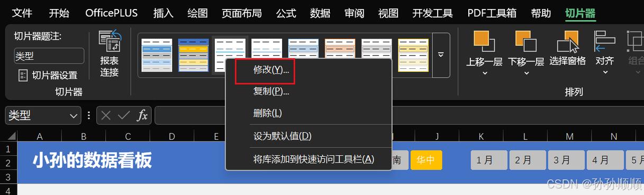Image resolution: width=644 pixels, height=195 pixels.
Task: Expand the 对齐 align dropdown arrow
Action: click(x=605, y=73)
